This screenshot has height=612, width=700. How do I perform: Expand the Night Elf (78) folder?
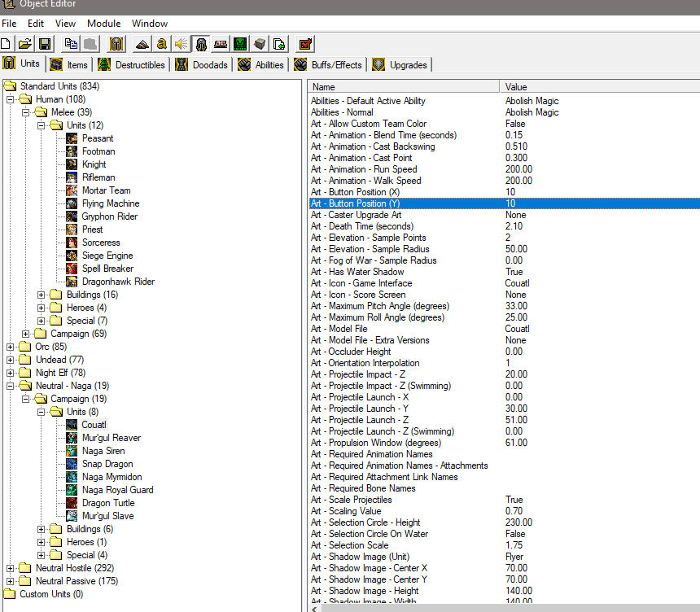click(x=11, y=373)
